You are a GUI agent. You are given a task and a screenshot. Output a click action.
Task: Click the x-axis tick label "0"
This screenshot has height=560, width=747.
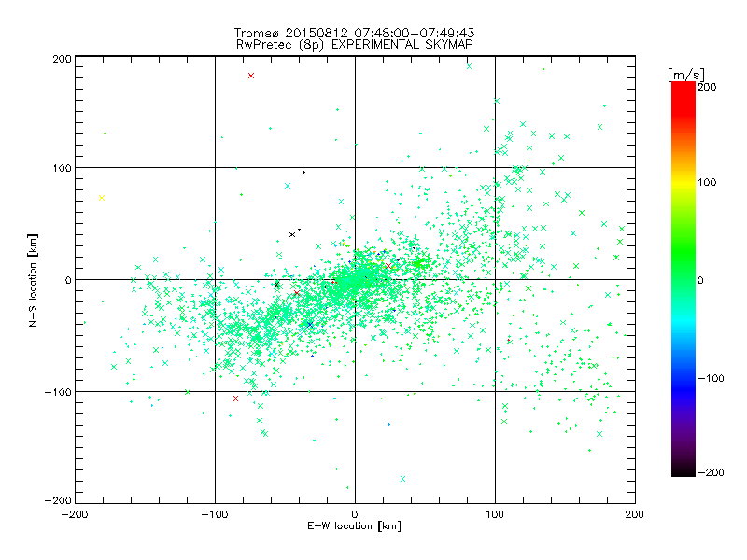click(355, 515)
